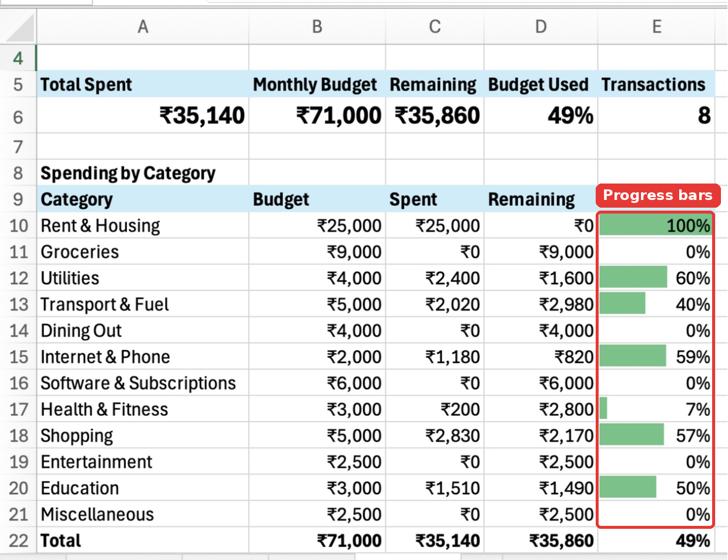Select the Internet & Phone remaining ₹820
This screenshot has height=560, width=728.
(x=541, y=356)
